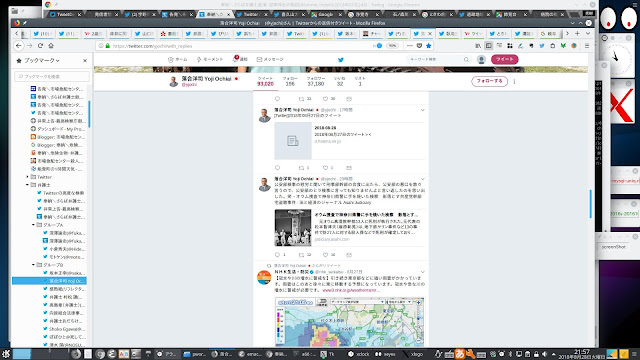640x360 pixels.
Task: Open account avatar menu on Twitter
Action: pos(481,60)
